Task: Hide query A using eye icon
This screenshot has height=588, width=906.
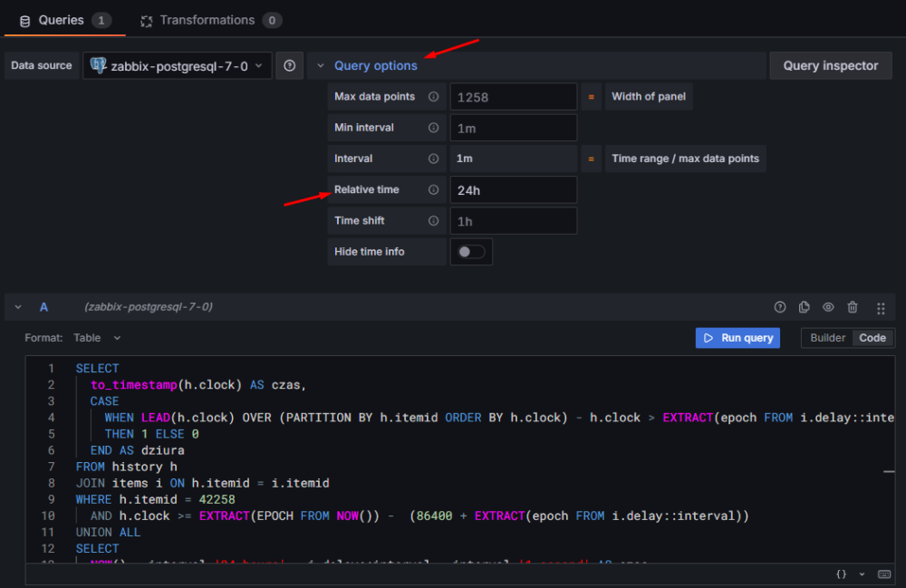Action: pyautogui.click(x=828, y=308)
